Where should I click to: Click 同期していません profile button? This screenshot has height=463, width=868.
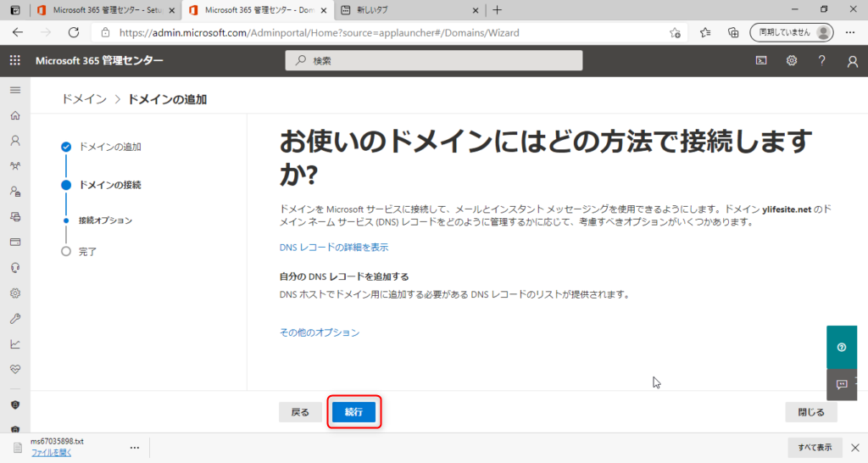pos(792,33)
